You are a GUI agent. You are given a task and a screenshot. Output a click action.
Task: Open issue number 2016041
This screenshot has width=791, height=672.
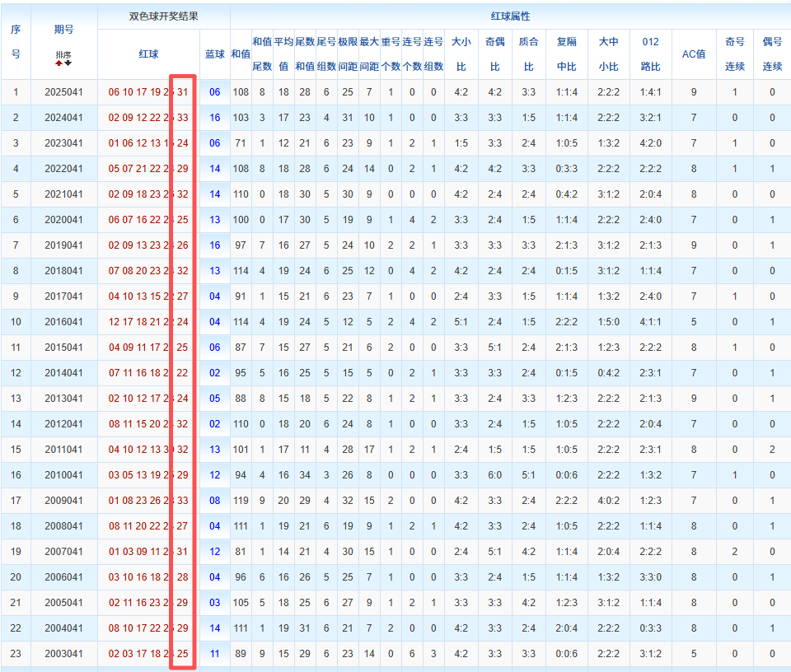63,322
